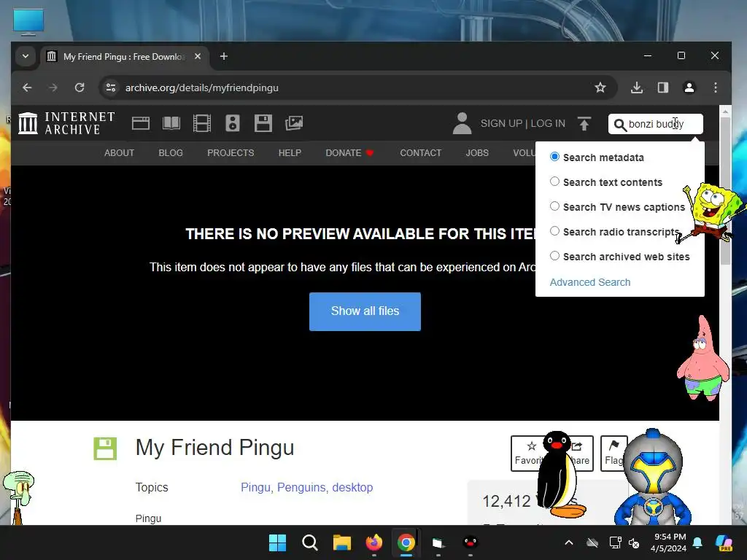The width and height of the screenshot is (747, 560).
Task: Open the notification bell in taskbar
Action: coord(697,542)
